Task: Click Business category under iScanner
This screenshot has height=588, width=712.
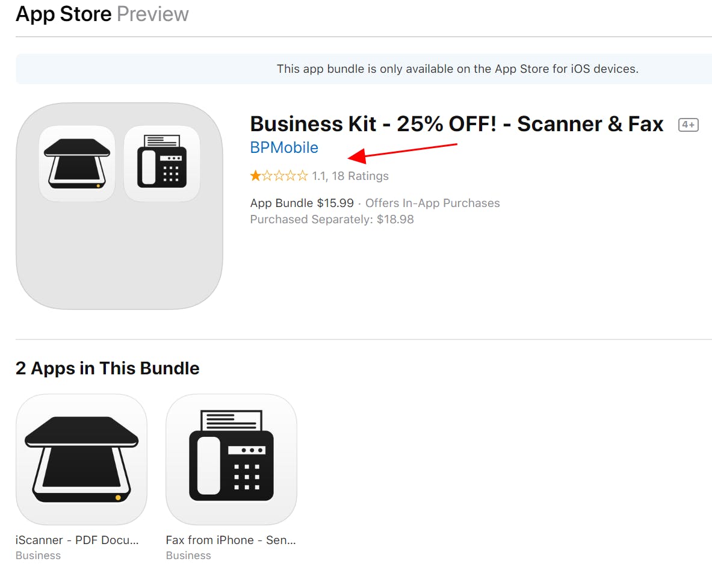Action: pos(38,556)
